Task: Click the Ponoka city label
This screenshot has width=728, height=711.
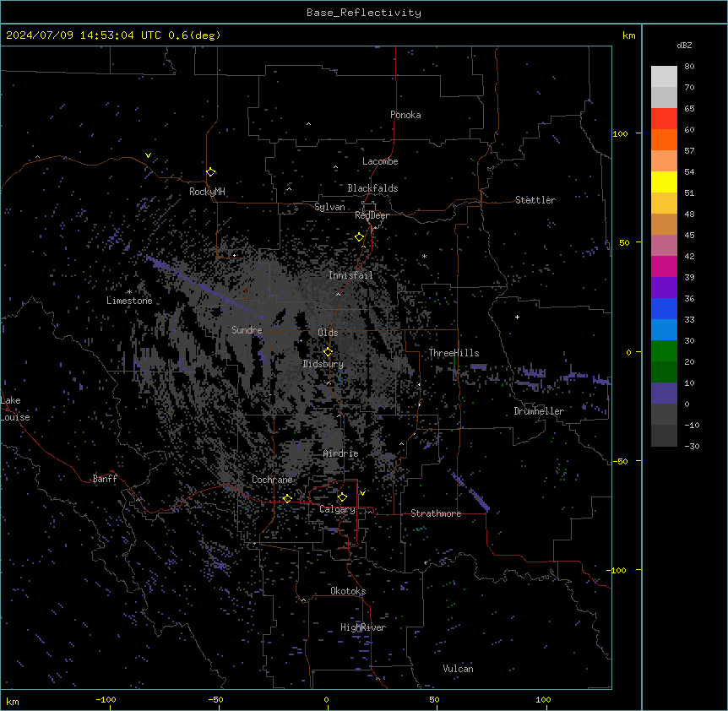Action: click(405, 115)
